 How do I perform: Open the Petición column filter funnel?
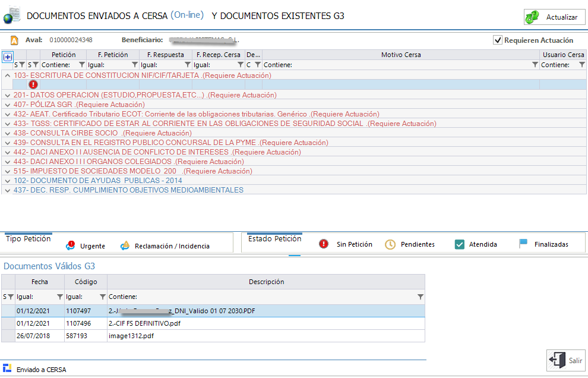82,65
